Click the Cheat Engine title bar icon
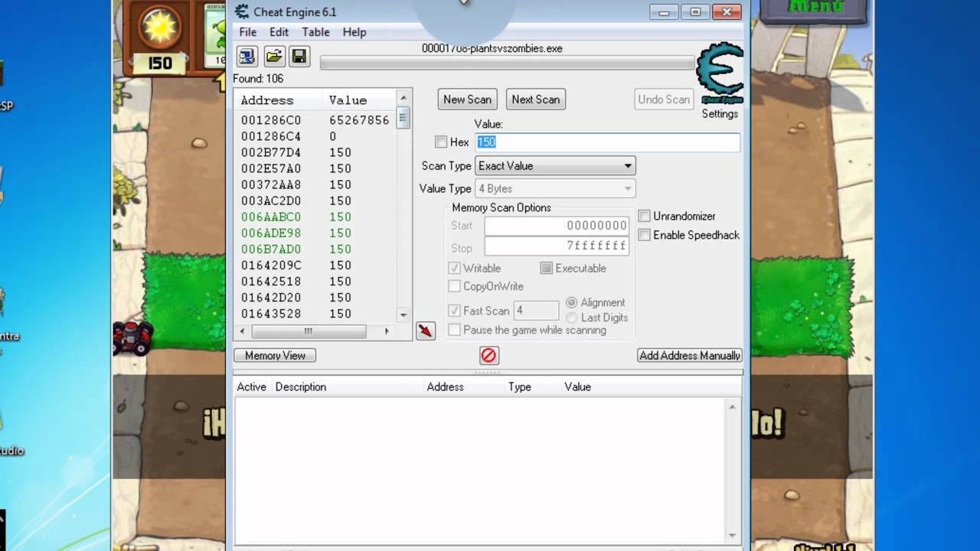Screen dimensions: 980x551 pyautogui.click(x=242, y=11)
